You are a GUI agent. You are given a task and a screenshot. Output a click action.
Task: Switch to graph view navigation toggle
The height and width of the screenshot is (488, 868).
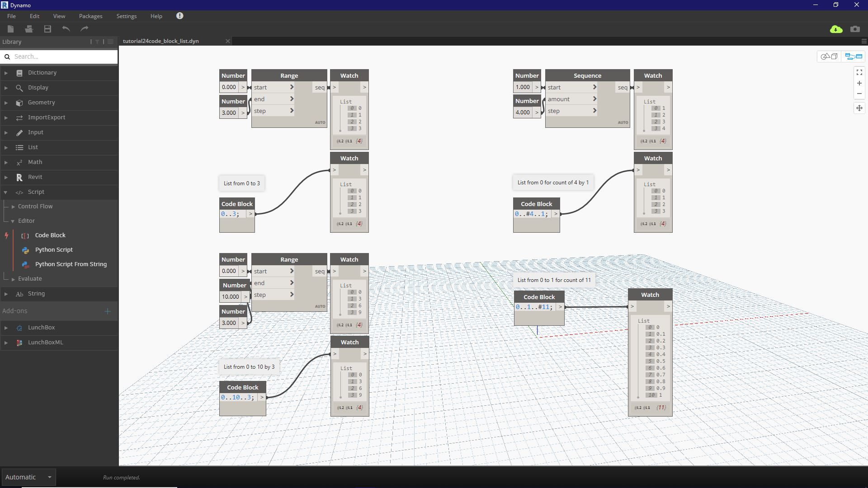tap(854, 56)
